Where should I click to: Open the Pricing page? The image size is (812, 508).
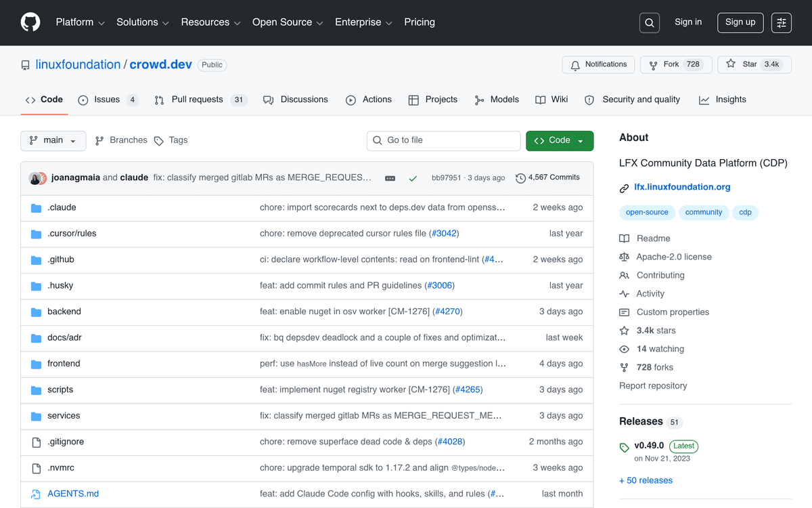pyautogui.click(x=420, y=22)
